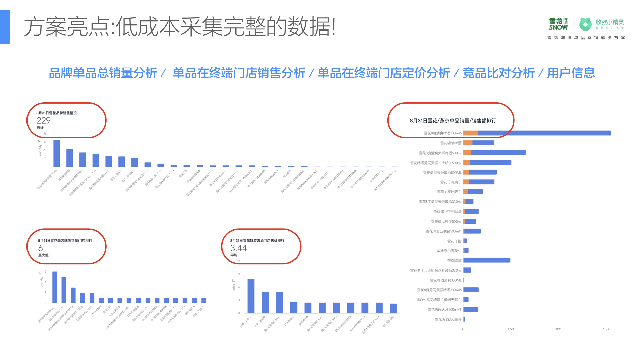Image resolution: width=644 pixels, height=362 pixels.
Task: Click the 燕京啤酒 row label
Action: point(454,261)
